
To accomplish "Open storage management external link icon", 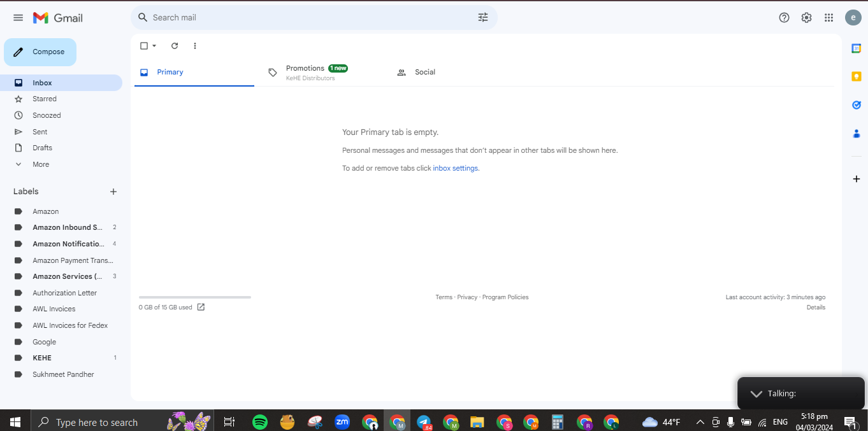I will 201,307.
